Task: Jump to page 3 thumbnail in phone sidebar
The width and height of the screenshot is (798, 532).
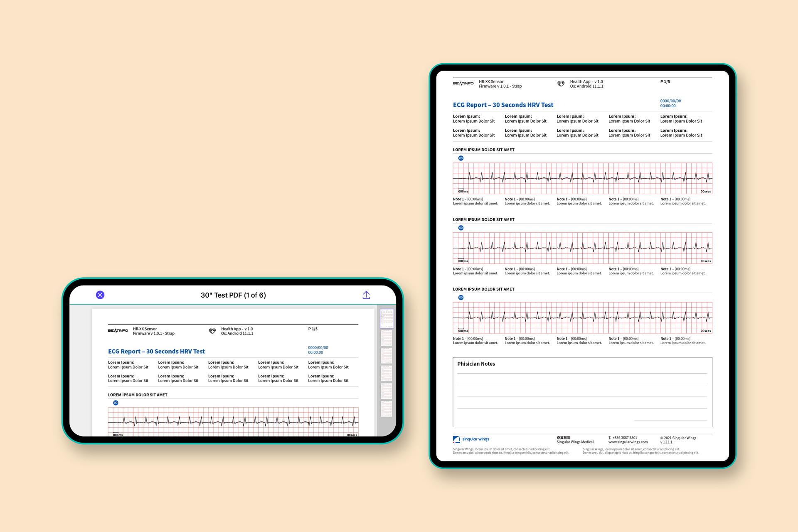Action: click(x=387, y=356)
